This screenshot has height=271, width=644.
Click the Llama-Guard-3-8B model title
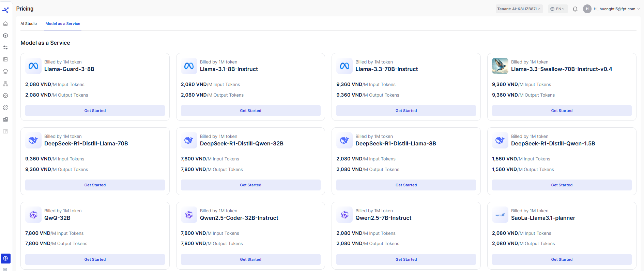69,69
